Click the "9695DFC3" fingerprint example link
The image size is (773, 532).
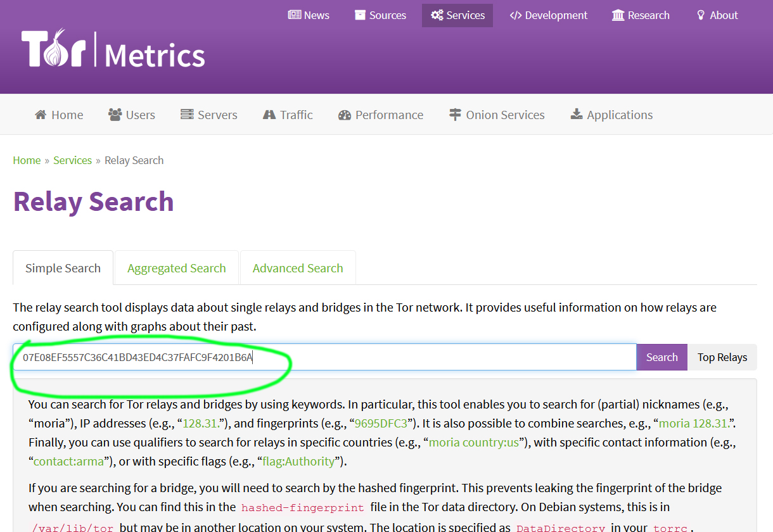click(x=381, y=423)
